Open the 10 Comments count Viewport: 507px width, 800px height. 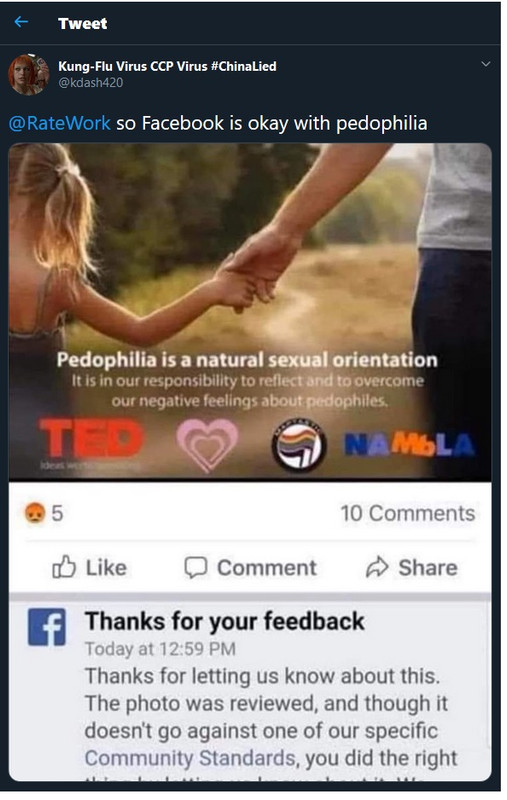(408, 513)
